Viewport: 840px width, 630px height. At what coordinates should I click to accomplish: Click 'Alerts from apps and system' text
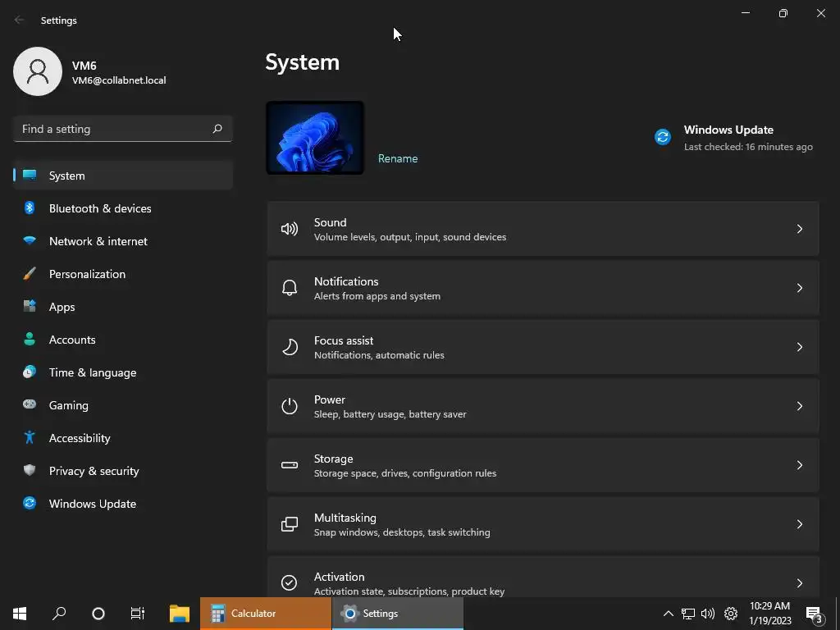pos(377,295)
